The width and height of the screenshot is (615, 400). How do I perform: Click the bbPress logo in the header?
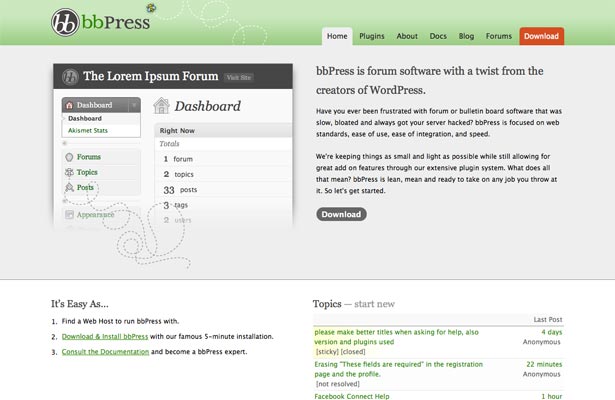click(100, 22)
